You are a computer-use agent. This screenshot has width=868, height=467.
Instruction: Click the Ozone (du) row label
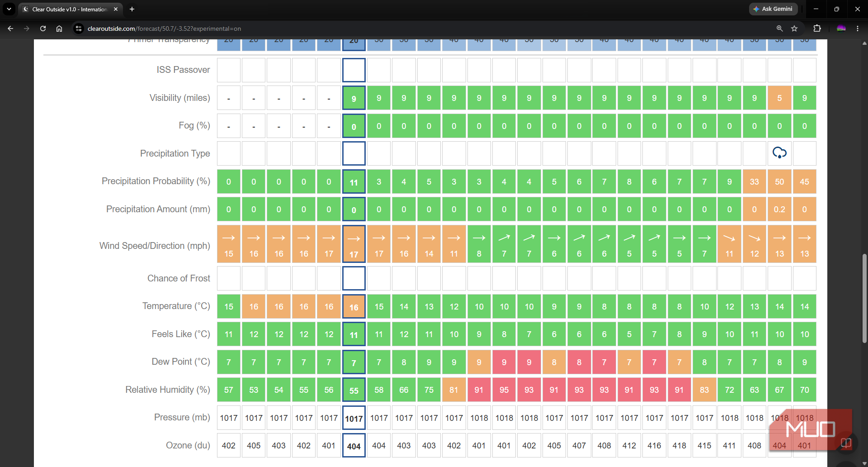click(188, 445)
